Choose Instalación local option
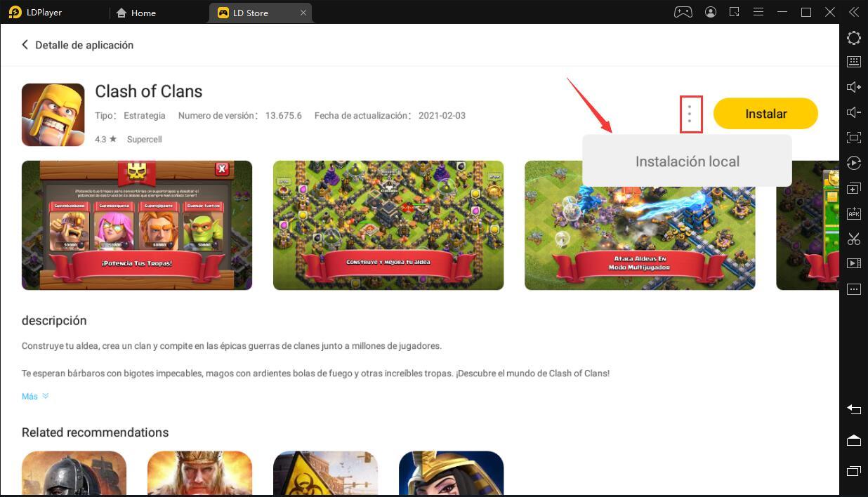Screen dimensions: 868x497 [x=687, y=161]
